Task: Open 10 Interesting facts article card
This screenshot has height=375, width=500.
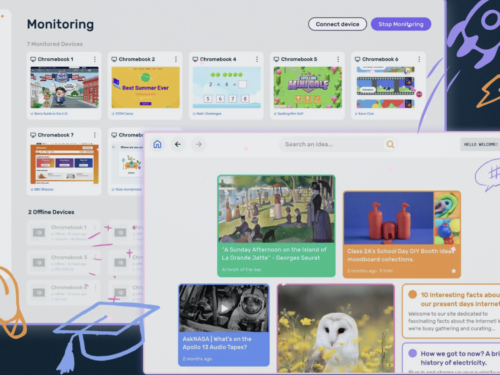Action: click(x=451, y=311)
